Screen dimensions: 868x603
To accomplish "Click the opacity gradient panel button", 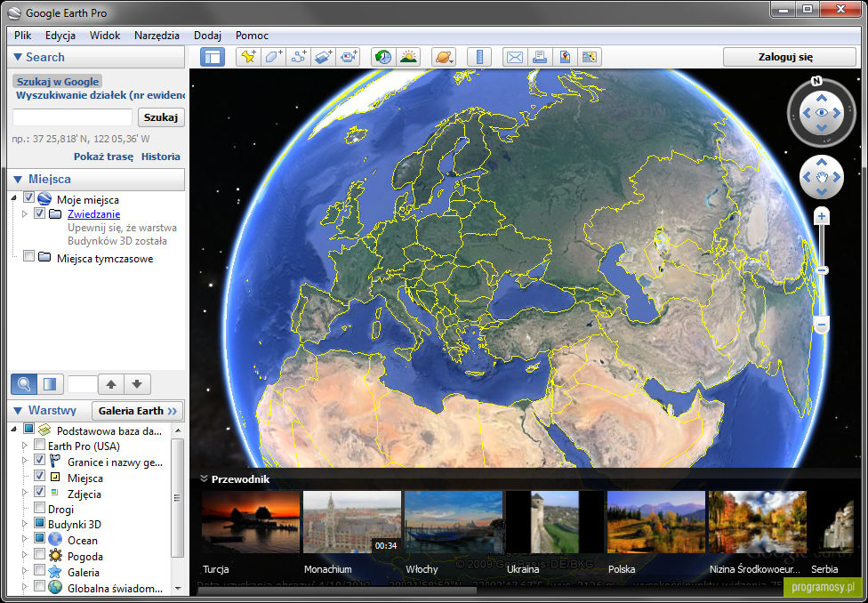I will coord(50,383).
